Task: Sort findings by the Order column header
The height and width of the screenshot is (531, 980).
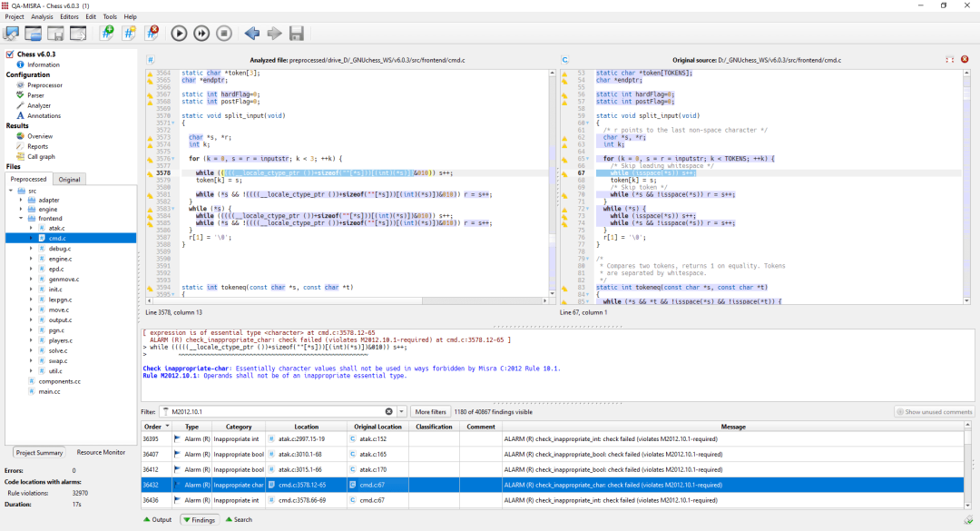Action: [152, 427]
